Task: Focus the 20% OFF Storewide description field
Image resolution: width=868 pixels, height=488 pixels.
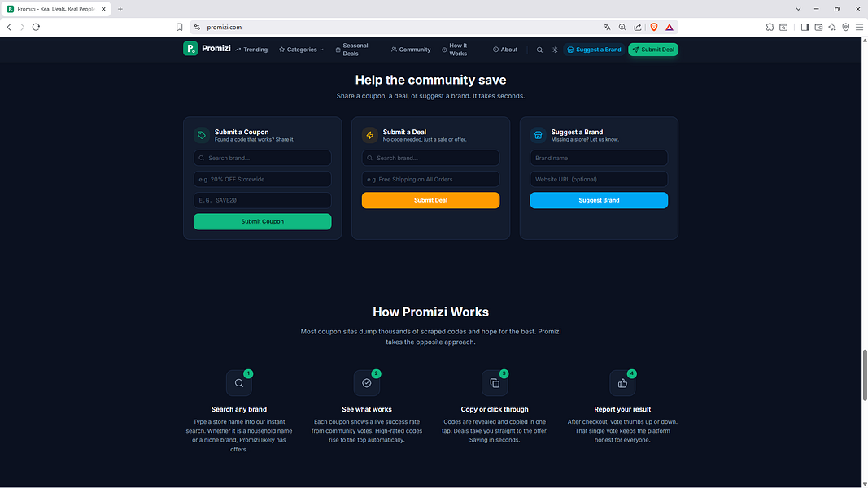Action: (x=263, y=179)
